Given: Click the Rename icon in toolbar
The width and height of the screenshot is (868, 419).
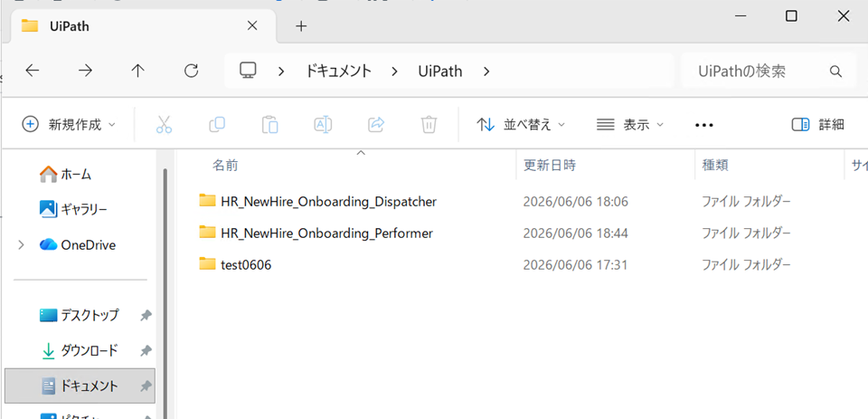Looking at the screenshot, I should tap(323, 125).
